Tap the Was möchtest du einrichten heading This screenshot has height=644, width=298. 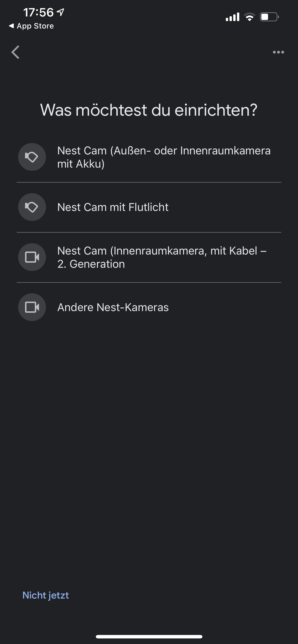point(149,110)
